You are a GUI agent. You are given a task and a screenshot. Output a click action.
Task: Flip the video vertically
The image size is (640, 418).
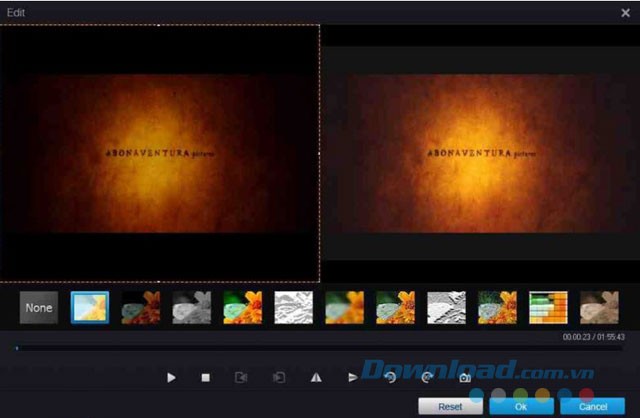[x=352, y=378]
